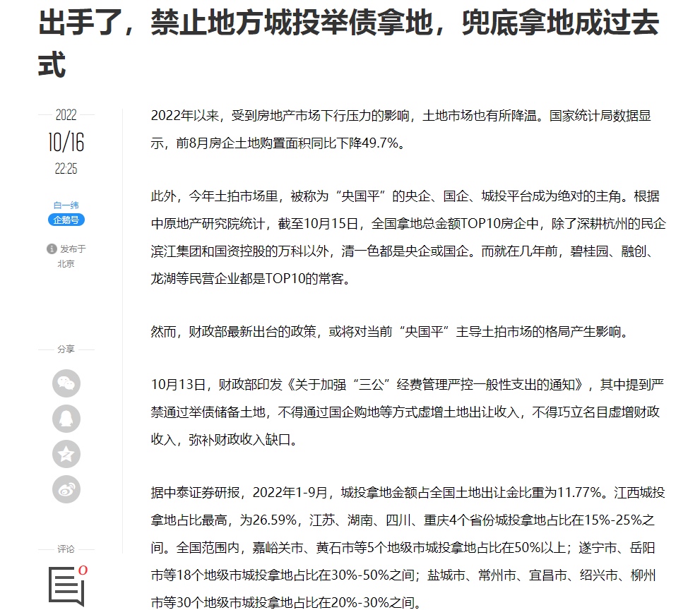700x610 pixels.
Task: Click paragraph starting 据中泰证券研报
Action: click(408, 548)
